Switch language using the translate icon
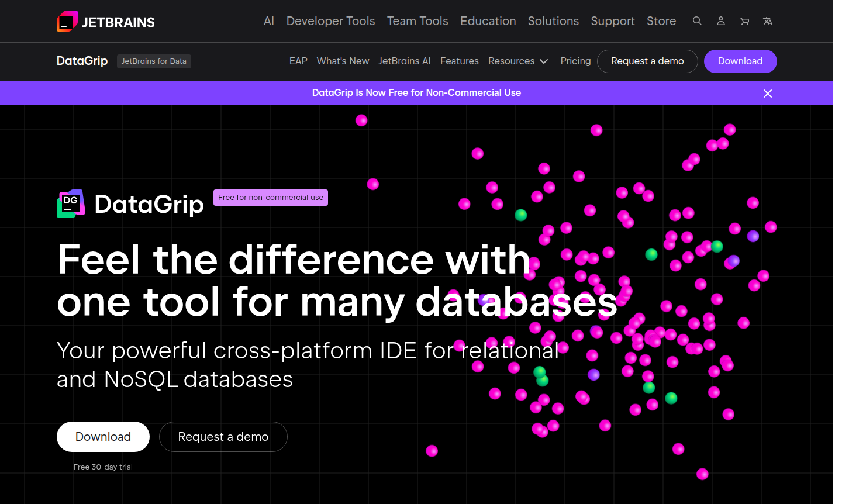Screen dimensions: 842x504 (767, 21)
